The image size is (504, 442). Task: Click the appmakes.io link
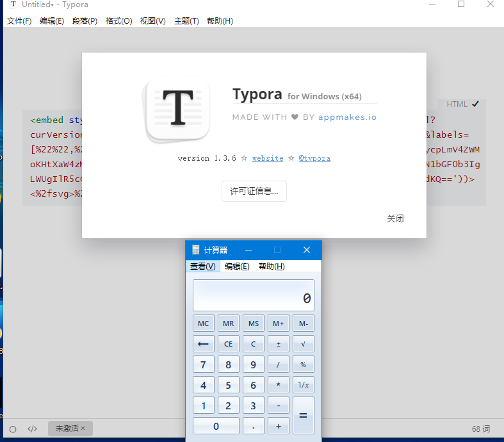pos(347,117)
